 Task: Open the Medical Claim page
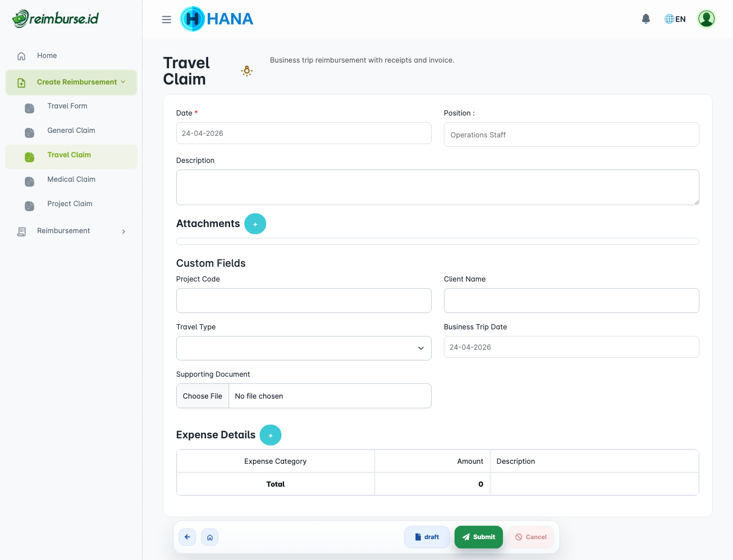pyautogui.click(x=71, y=179)
